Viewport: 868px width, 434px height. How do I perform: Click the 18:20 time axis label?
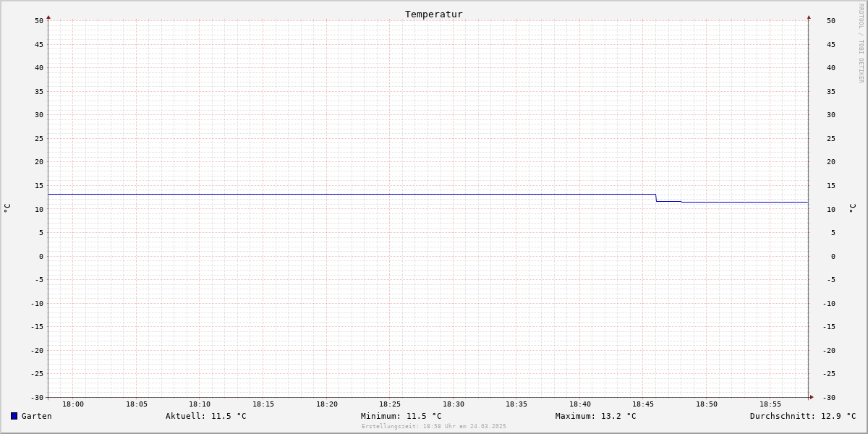pos(327,404)
